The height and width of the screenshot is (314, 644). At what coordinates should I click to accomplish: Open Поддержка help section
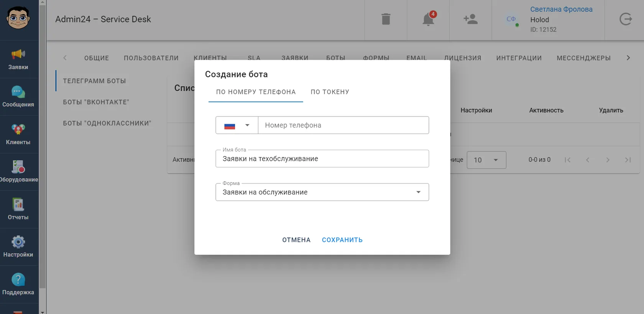(18, 285)
